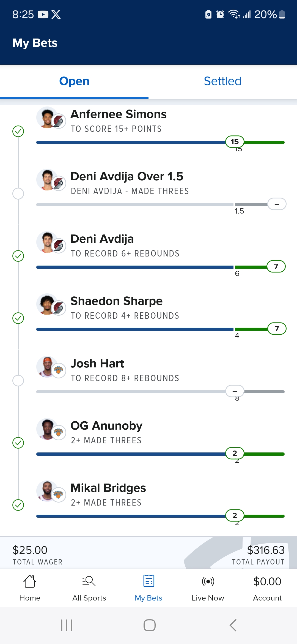Viewport: 297px width, 644px height.
Task: Switch to the Settled tab
Action: [x=222, y=81]
